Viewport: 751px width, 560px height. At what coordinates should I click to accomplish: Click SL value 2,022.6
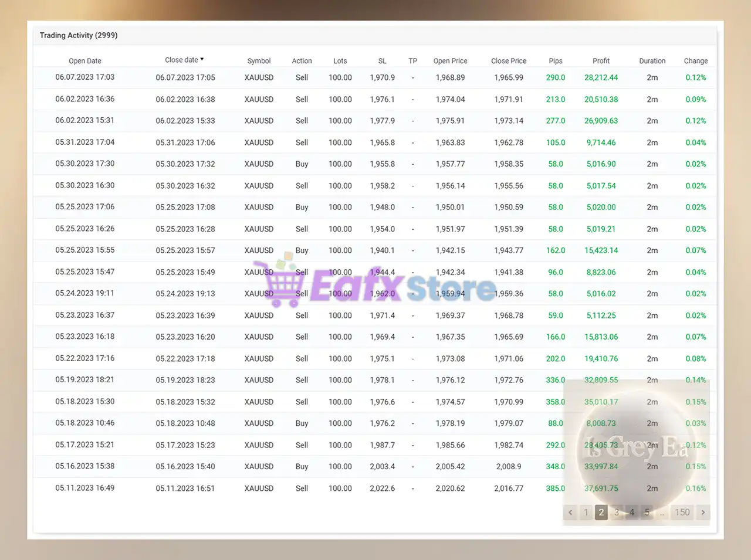coord(383,488)
